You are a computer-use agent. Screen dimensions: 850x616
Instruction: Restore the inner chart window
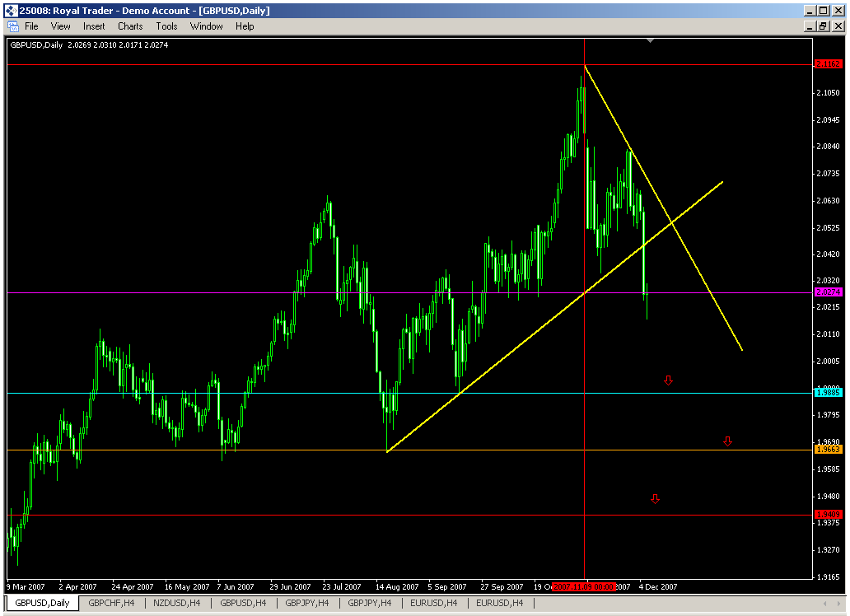click(x=824, y=26)
